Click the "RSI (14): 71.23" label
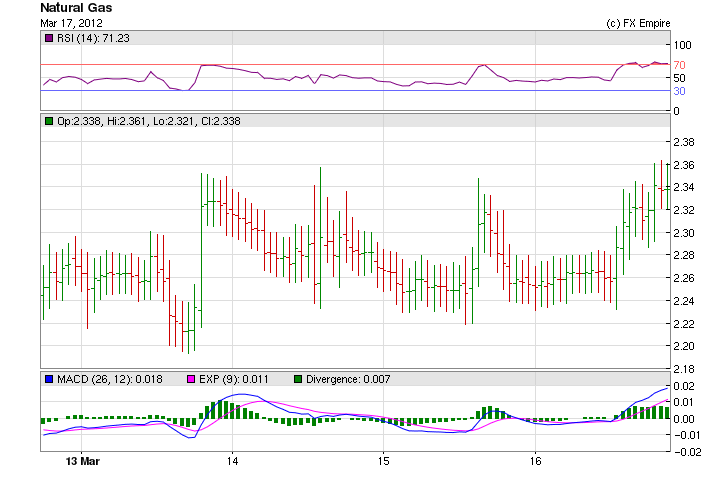The height and width of the screenshot is (487, 710). coord(93,38)
